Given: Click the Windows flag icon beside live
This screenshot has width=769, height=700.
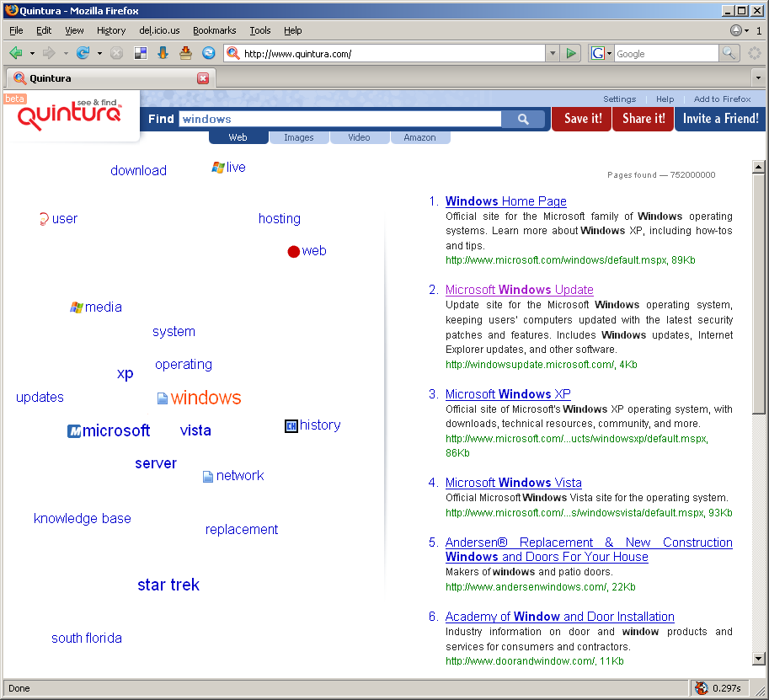Looking at the screenshot, I should (218, 168).
